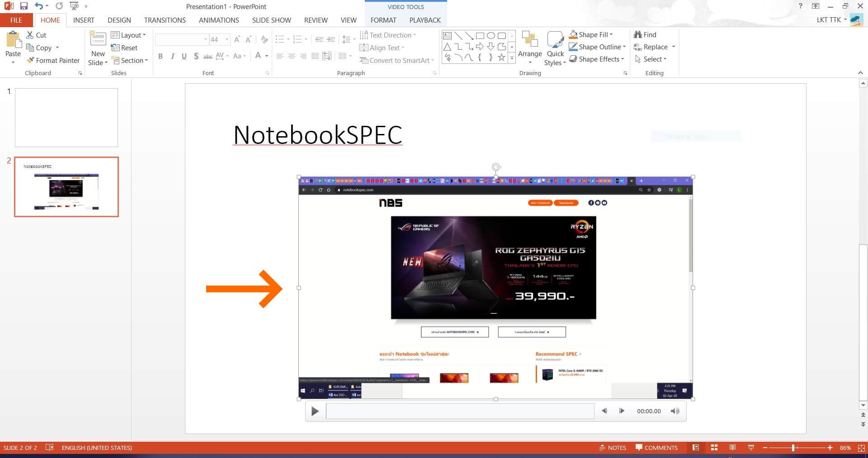Move video back icon
This screenshot has height=458, width=868.
click(x=604, y=411)
